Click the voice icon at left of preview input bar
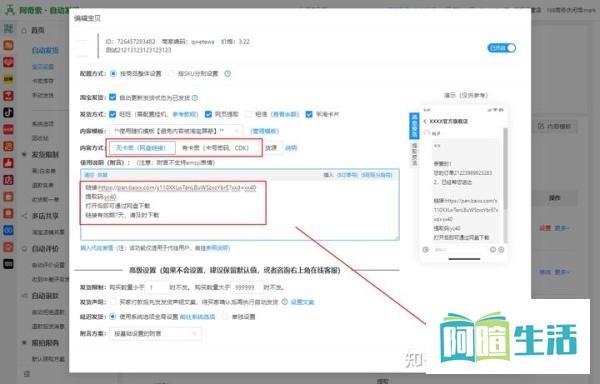The width and height of the screenshot is (600, 384). click(426, 249)
